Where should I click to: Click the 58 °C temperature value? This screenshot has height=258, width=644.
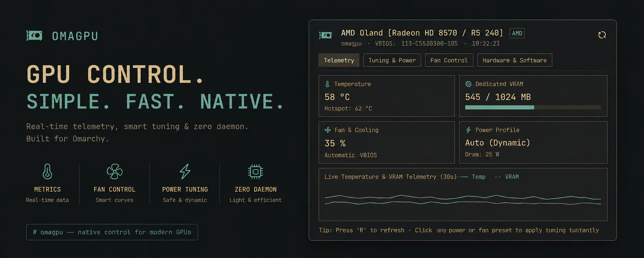[337, 97]
